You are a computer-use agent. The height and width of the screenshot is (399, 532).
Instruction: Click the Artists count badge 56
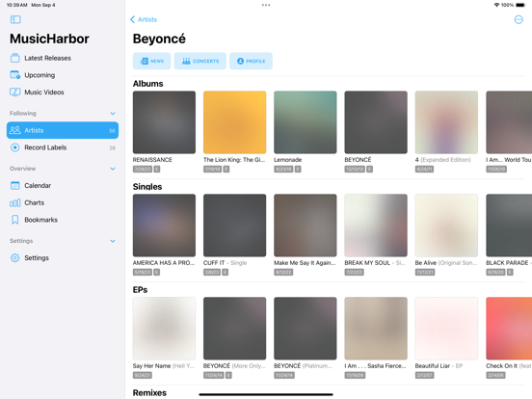click(x=113, y=131)
